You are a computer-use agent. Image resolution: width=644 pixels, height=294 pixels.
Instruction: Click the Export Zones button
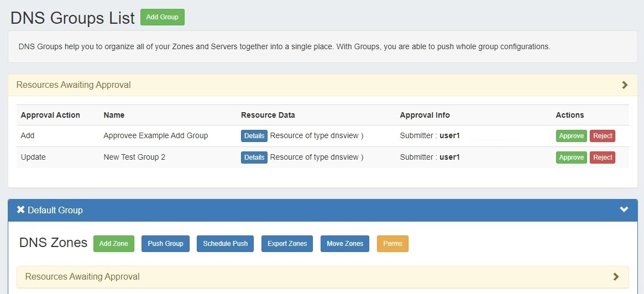tap(287, 244)
